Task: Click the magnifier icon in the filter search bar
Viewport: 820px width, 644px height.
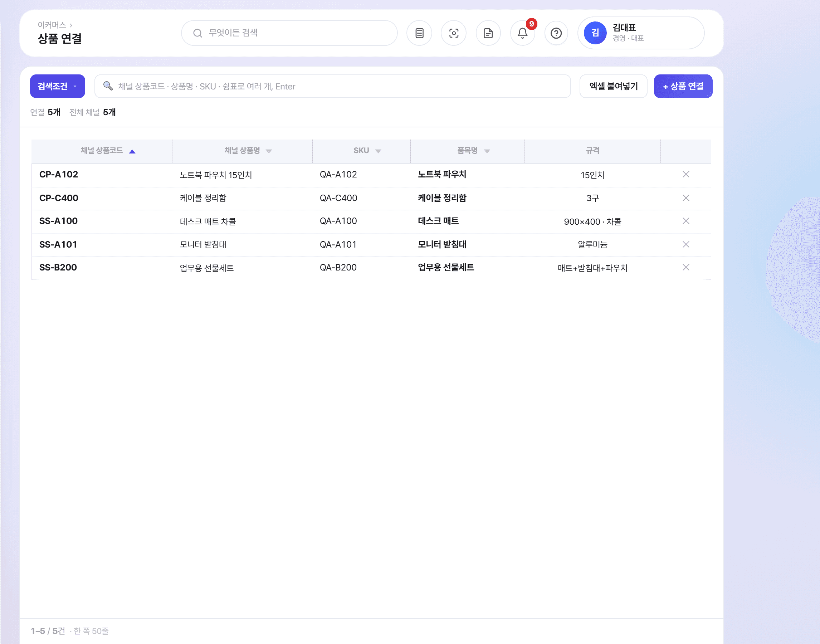Action: [108, 86]
